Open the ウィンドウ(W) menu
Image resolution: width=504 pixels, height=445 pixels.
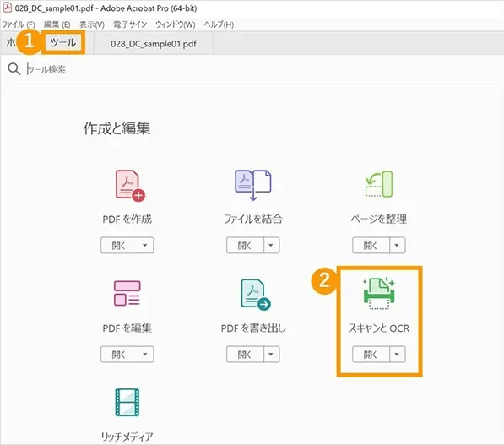pyautogui.click(x=176, y=24)
